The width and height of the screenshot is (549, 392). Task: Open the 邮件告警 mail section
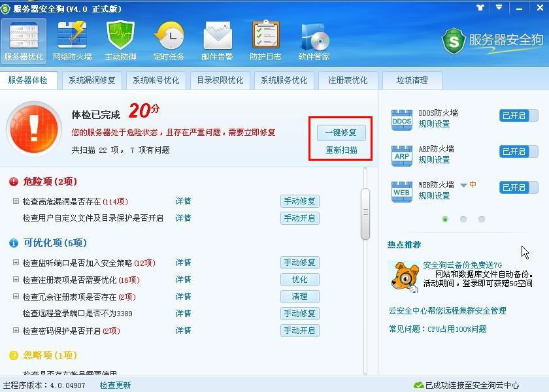pos(217,41)
